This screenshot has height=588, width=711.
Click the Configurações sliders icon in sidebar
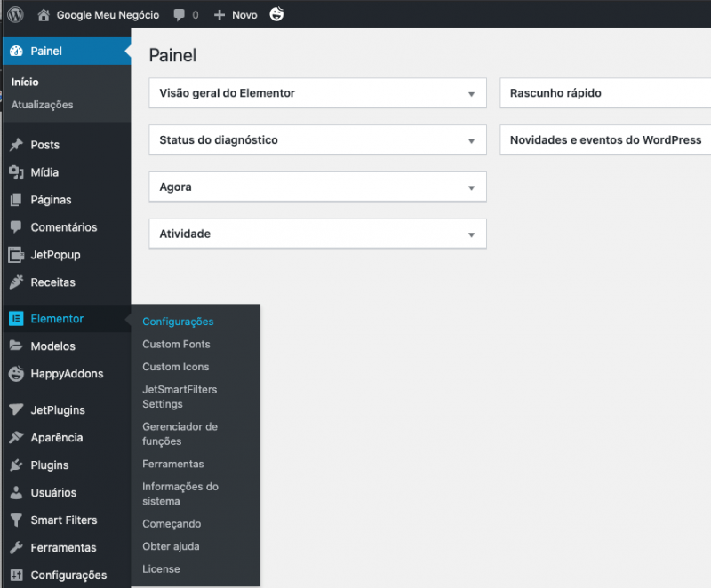click(x=16, y=576)
